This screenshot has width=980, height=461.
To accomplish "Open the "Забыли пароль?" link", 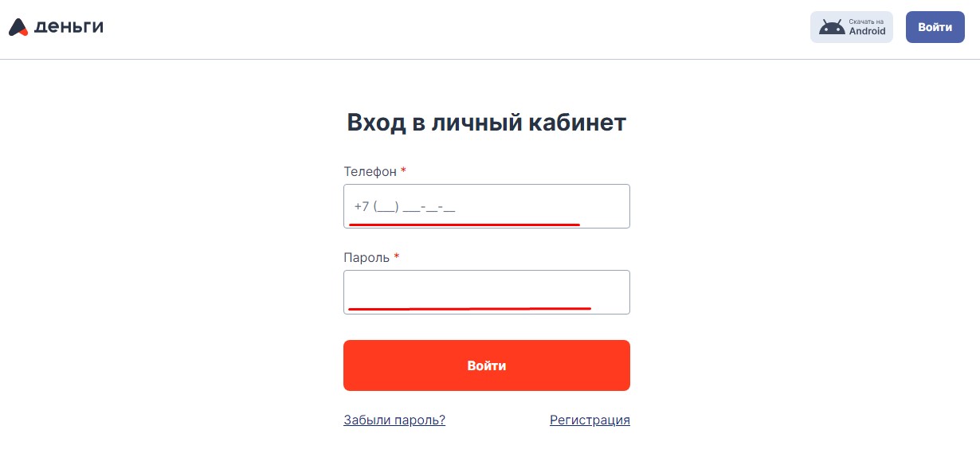I will click(394, 420).
